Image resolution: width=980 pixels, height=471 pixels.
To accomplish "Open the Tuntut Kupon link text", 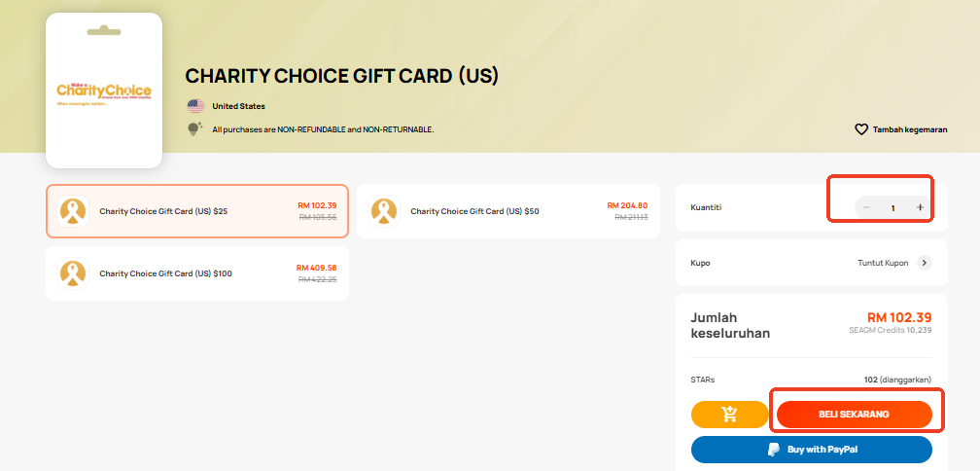I will tap(883, 263).
